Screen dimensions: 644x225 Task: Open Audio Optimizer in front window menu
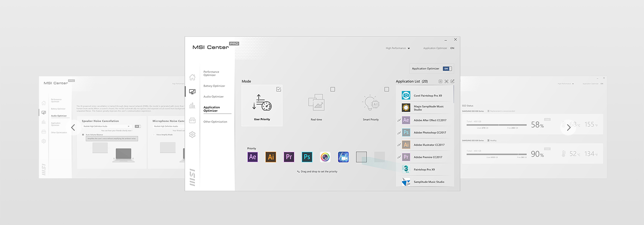[x=213, y=96]
